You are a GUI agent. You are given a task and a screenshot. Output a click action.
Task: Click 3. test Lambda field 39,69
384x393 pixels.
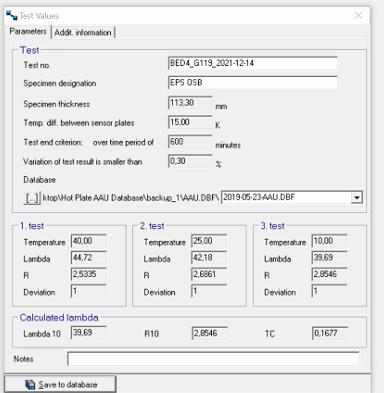pyautogui.click(x=329, y=258)
